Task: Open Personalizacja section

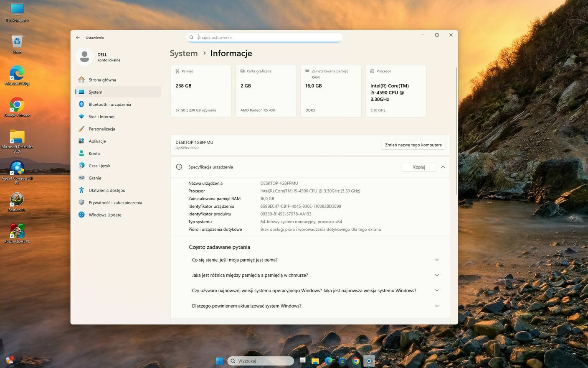Action: point(101,129)
